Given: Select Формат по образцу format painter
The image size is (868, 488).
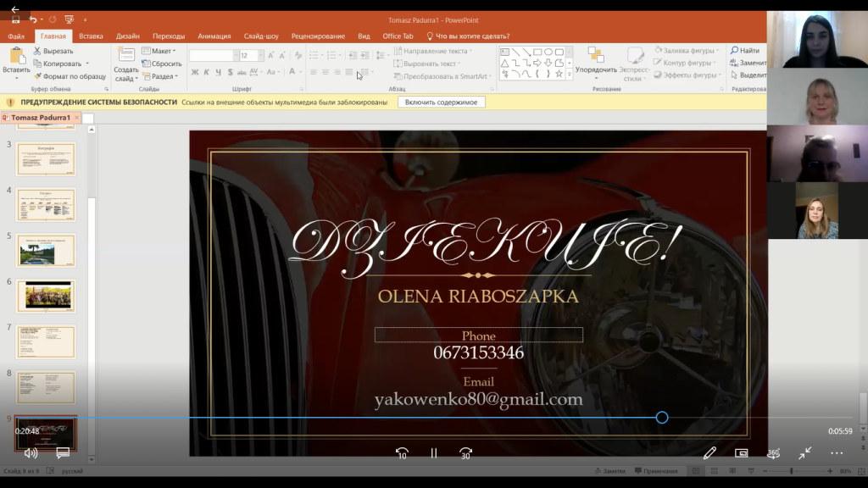Looking at the screenshot, I should tap(70, 76).
